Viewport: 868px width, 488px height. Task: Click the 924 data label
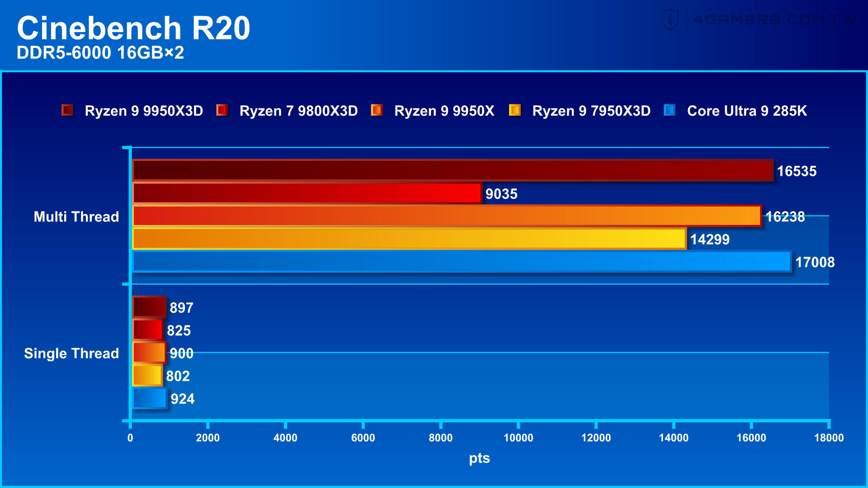point(182,399)
